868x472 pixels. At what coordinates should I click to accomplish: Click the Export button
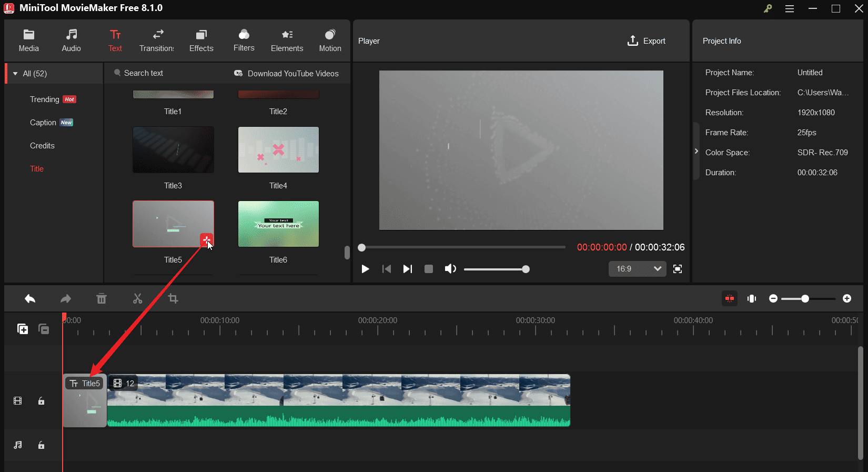pos(647,41)
